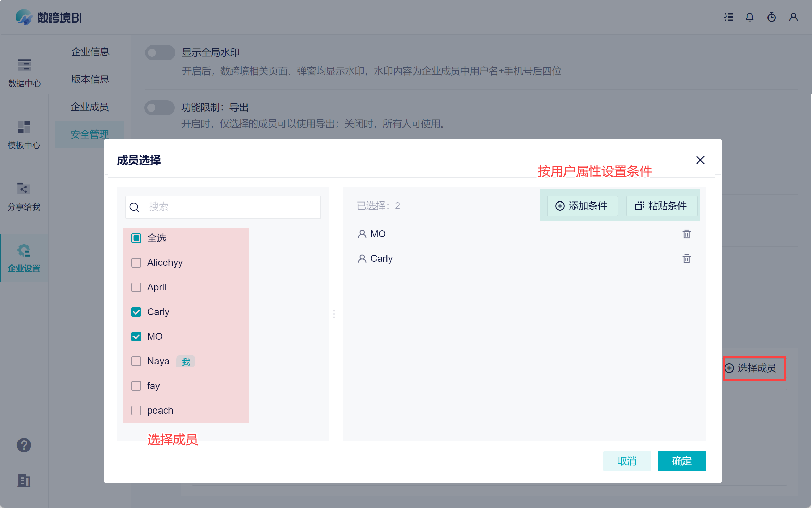Check the Naya member checkbox
This screenshot has width=812, height=508.
coord(136,361)
